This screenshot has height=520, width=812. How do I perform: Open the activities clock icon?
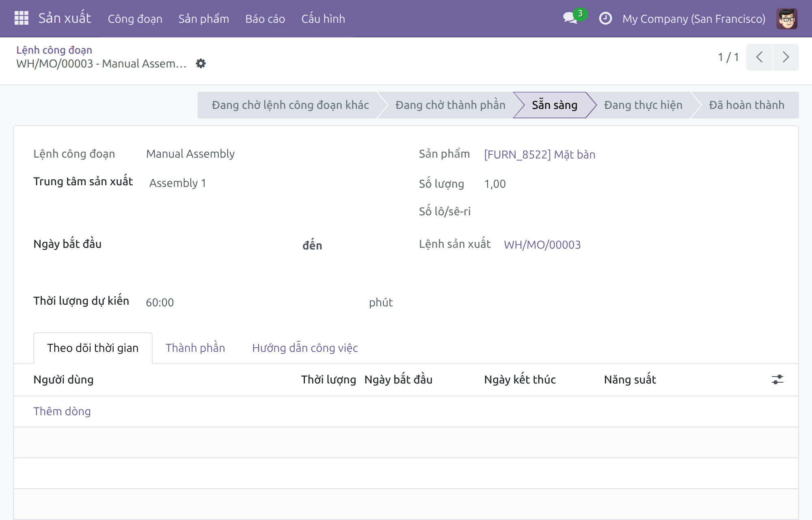pos(605,18)
